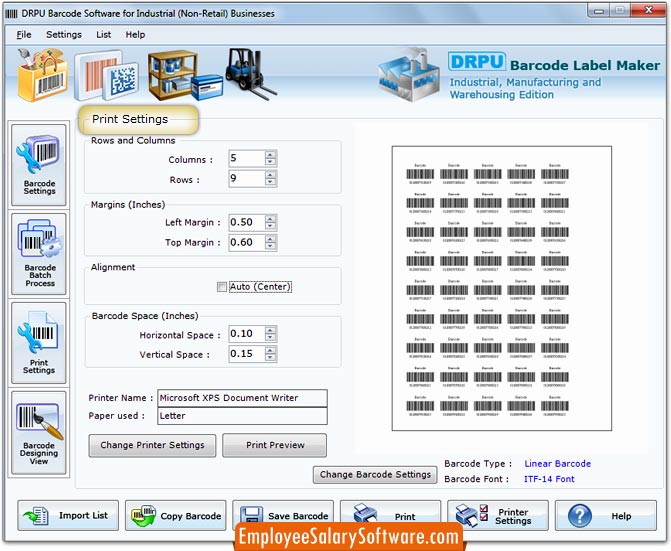The height and width of the screenshot is (551, 671).
Task: Increase Vertical Space with up arrow
Action: (270, 350)
